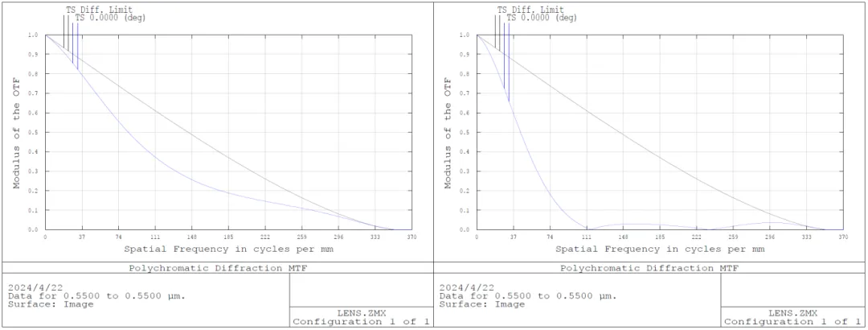868x330 pixels.
Task: Click the left "Polychromatic Diffraction MTF" title
Action: pos(218,268)
